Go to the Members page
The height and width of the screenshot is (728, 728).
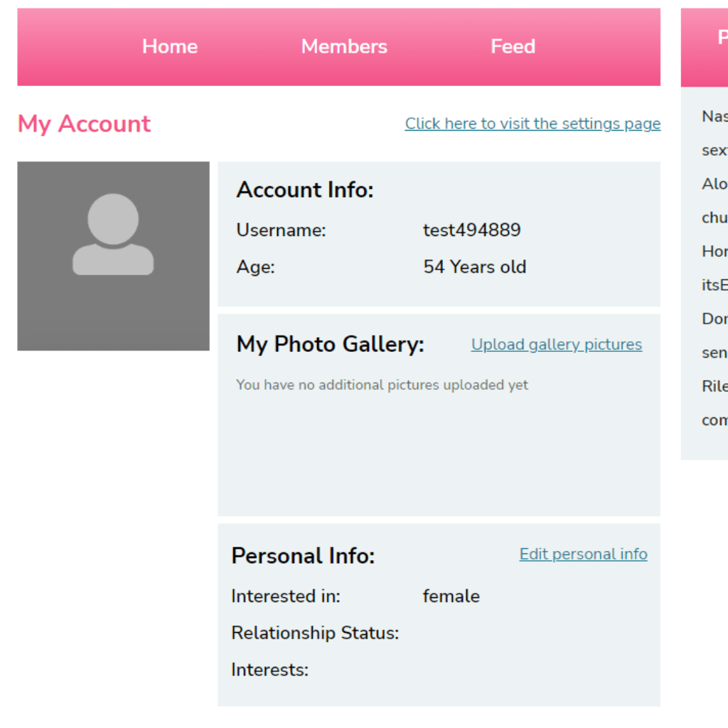tap(344, 47)
